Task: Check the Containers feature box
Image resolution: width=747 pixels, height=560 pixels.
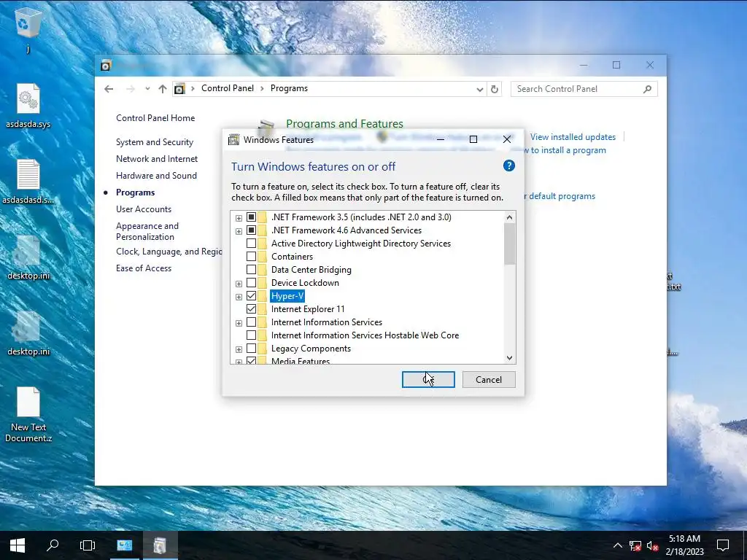Action: pos(251,257)
